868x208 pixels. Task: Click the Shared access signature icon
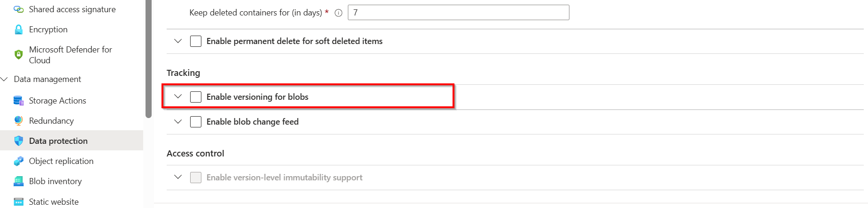(19, 9)
